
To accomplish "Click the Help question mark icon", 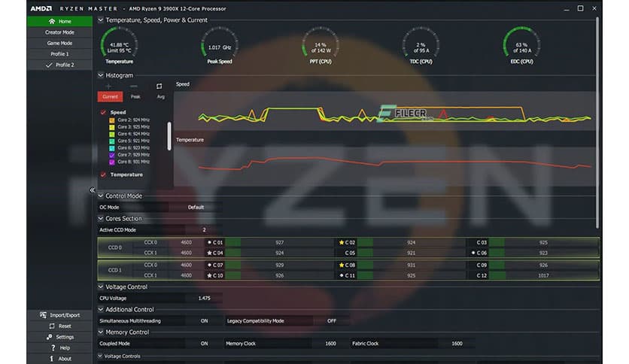I will [53, 347].
